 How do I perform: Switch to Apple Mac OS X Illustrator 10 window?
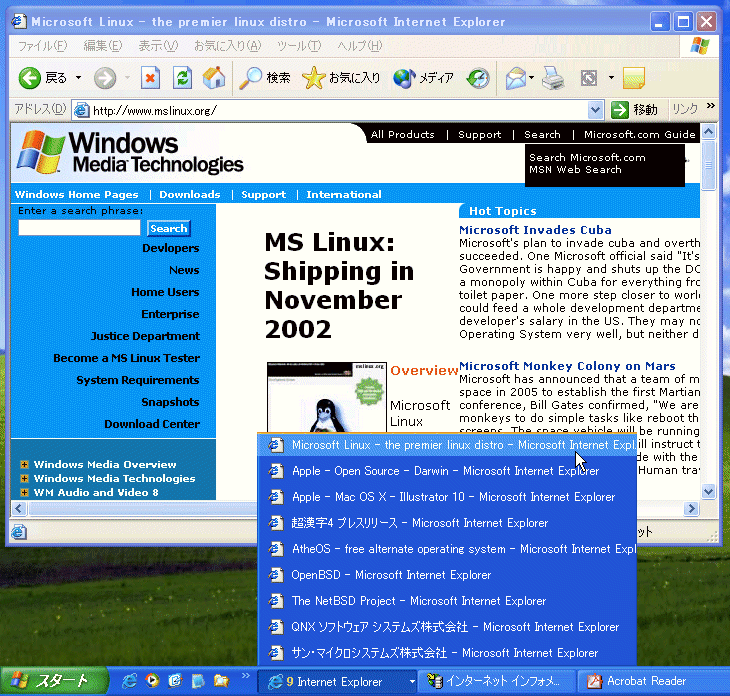point(447,497)
